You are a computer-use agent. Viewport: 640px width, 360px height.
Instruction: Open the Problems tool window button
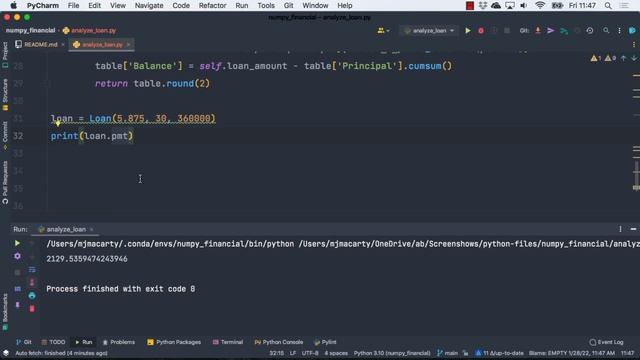[118, 342]
